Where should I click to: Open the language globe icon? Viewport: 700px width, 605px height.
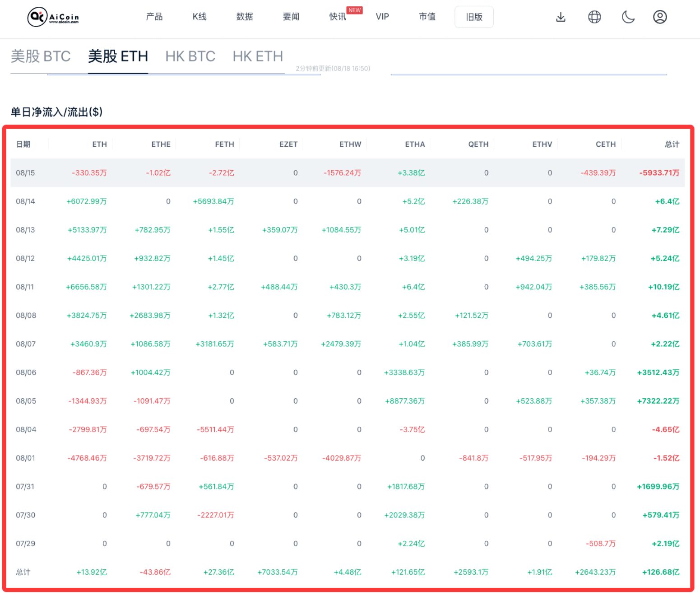tap(594, 17)
